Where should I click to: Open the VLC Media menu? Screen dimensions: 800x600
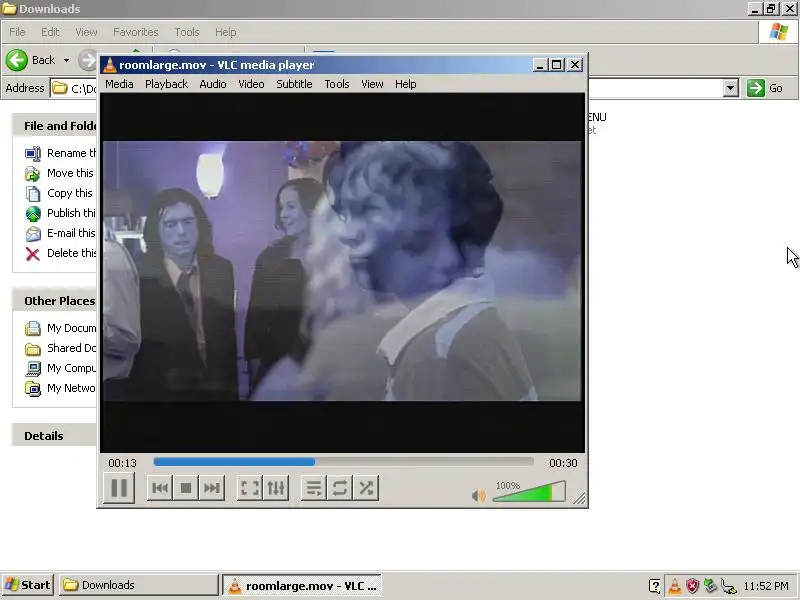119,84
